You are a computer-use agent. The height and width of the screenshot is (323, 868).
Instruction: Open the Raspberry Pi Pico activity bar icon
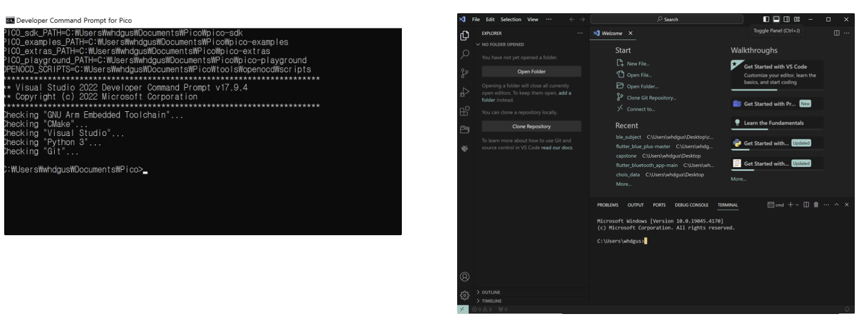point(464,148)
